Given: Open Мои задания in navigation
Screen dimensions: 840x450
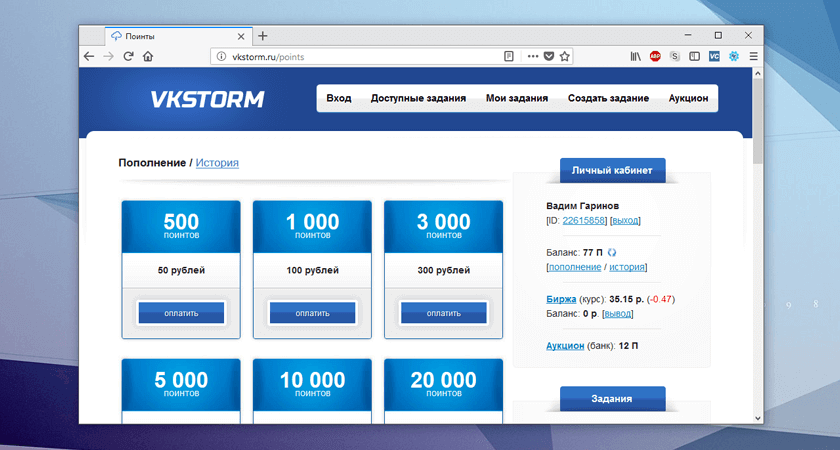Looking at the screenshot, I should pyautogui.click(x=516, y=98).
